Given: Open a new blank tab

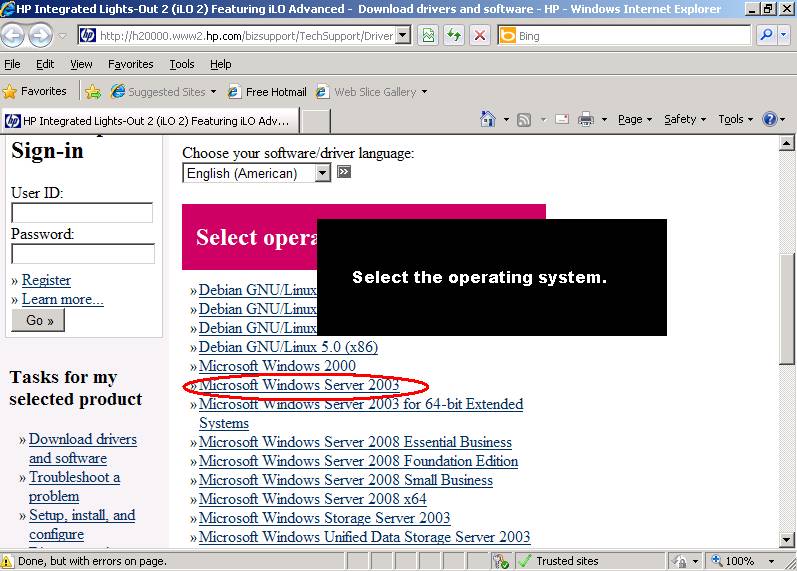Looking at the screenshot, I should [x=316, y=121].
